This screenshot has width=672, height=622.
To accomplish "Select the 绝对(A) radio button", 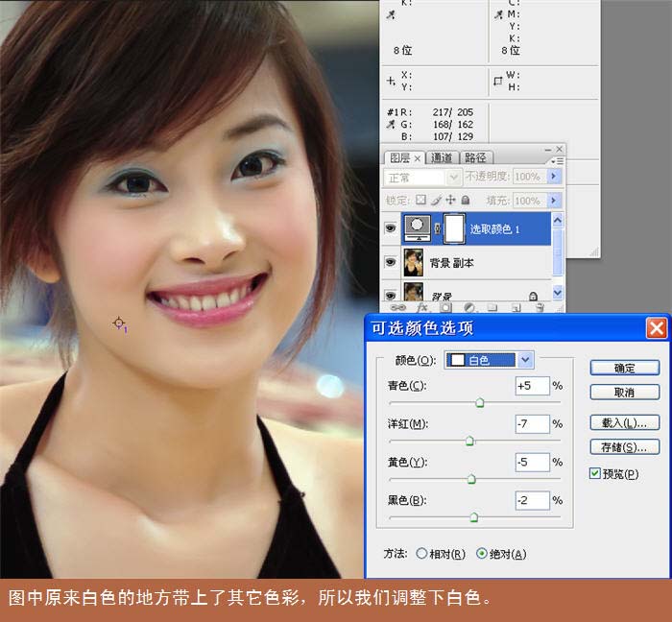I will point(482,554).
